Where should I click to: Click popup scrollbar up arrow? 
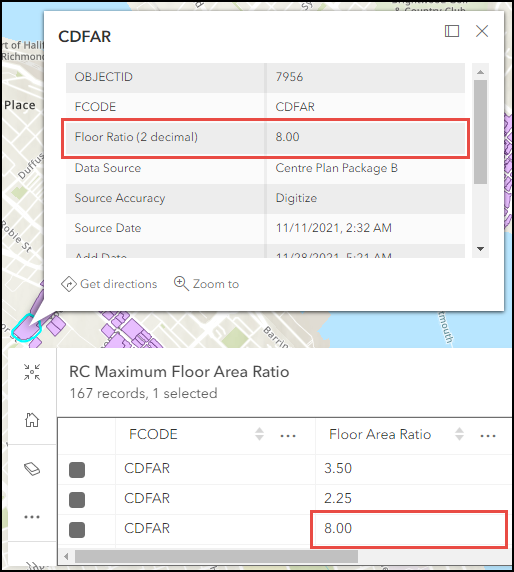pos(480,72)
